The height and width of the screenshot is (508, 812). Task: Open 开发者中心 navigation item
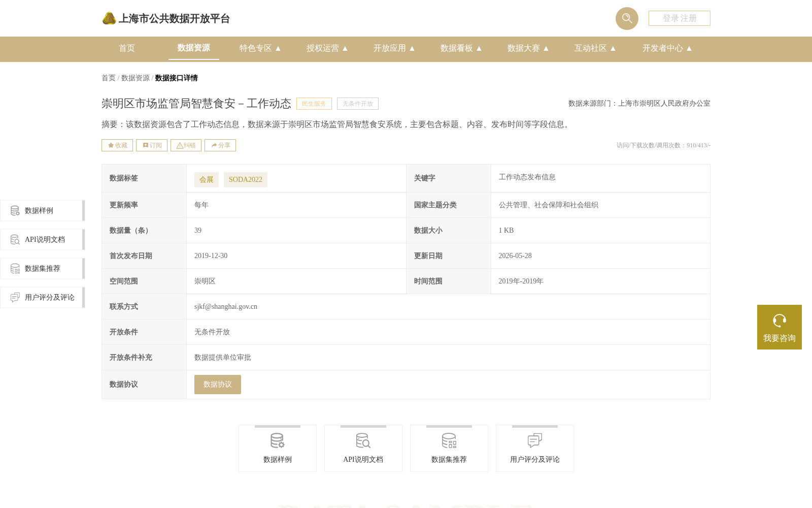click(663, 48)
